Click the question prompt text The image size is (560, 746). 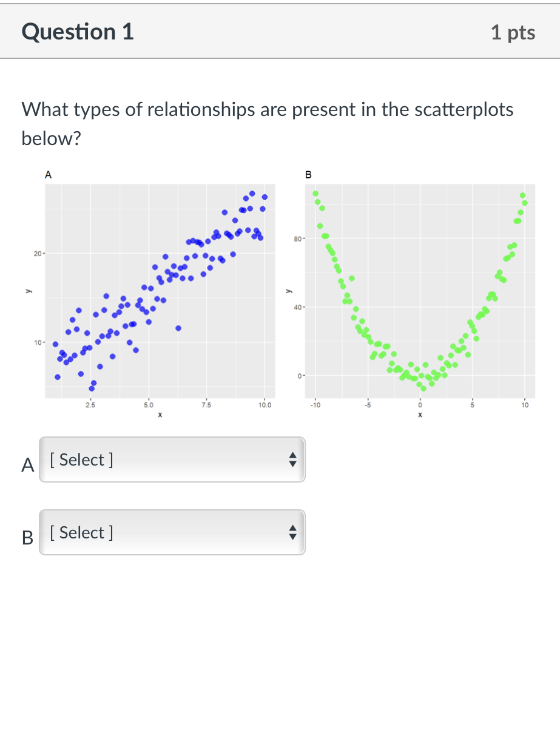tap(267, 123)
